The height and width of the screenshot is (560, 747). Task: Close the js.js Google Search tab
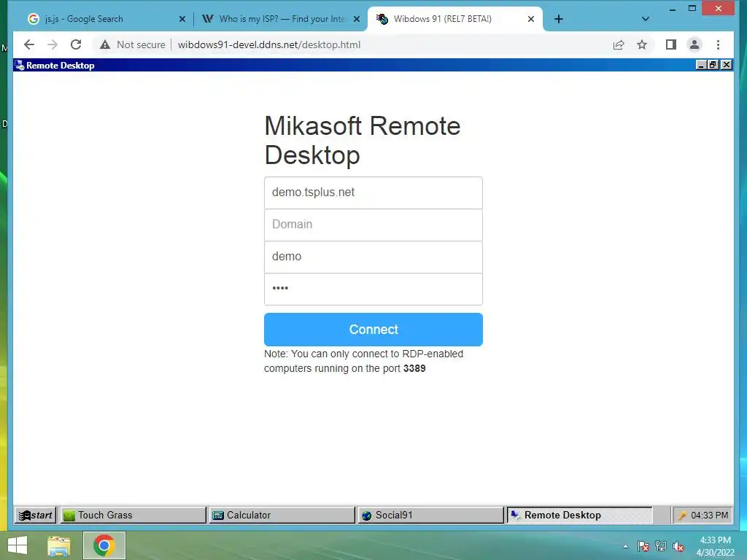[x=182, y=19]
